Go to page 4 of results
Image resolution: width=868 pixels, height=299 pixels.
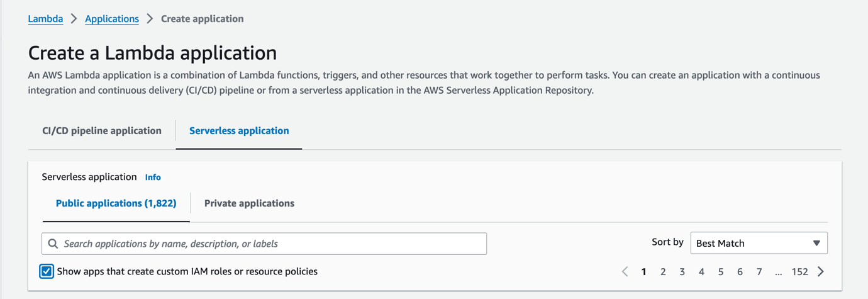[x=701, y=272]
